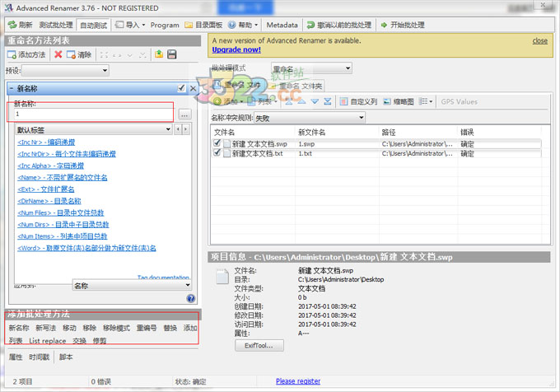Viewport: 560px width, 392px height.
Task: Uncheck the 新建 文本文档.txt file checkbox
Action: [x=217, y=153]
